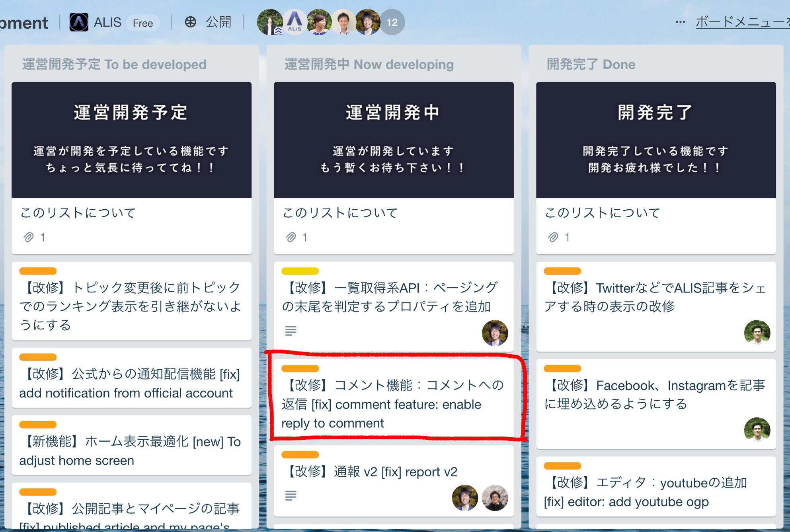Viewport: 790px width, 532px height.
Task: Open the 12 additional members badge
Action: point(392,22)
